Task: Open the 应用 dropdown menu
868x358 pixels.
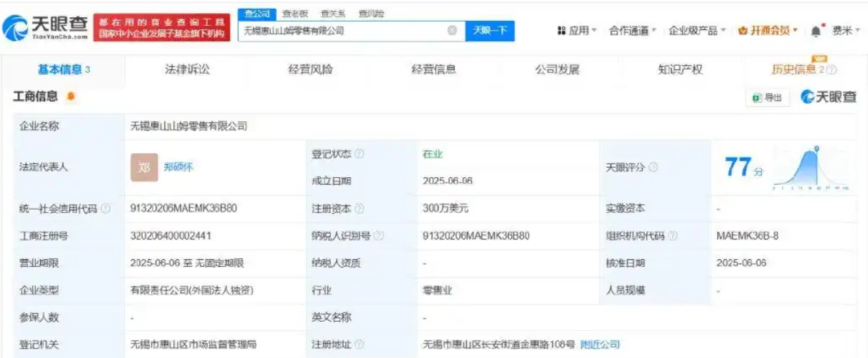Action: click(x=577, y=31)
